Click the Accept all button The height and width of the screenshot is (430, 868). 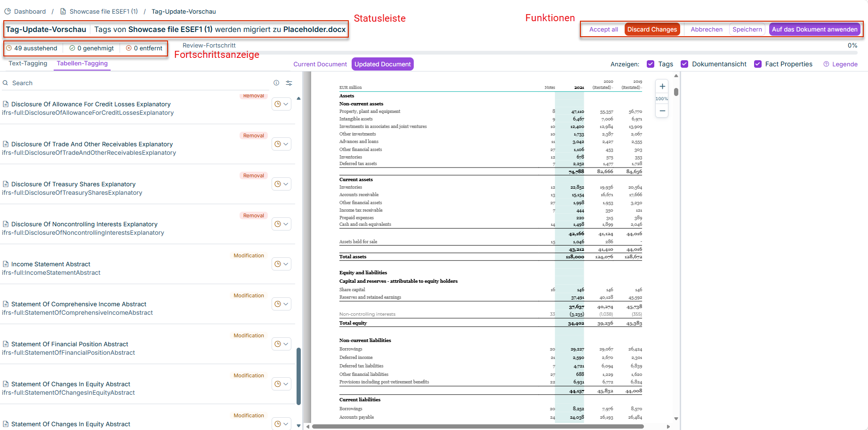tap(603, 29)
